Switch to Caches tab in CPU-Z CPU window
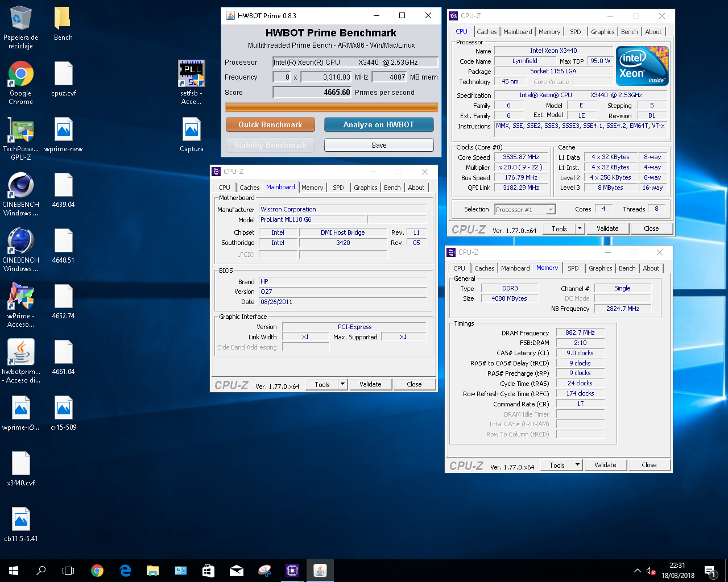Screen dimensions: 728x582 487,32
